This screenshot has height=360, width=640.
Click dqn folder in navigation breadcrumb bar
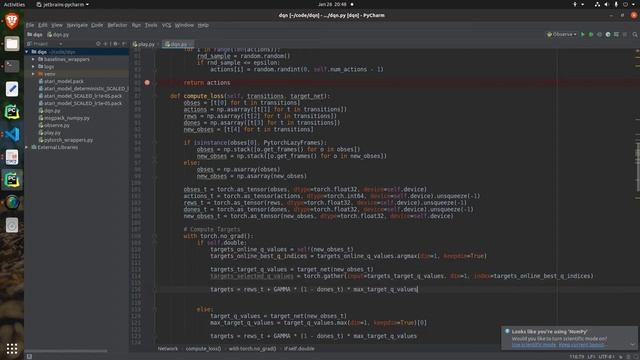point(35,35)
